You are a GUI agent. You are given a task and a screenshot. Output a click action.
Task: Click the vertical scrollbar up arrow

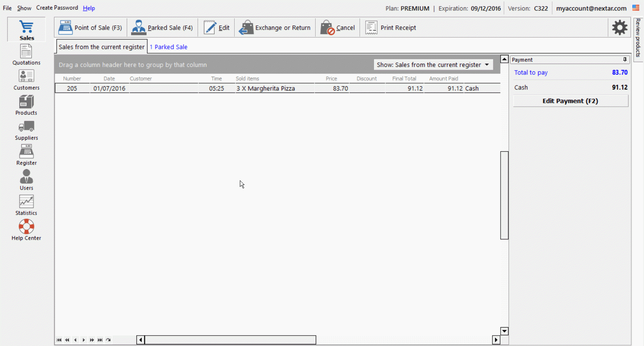coord(504,59)
